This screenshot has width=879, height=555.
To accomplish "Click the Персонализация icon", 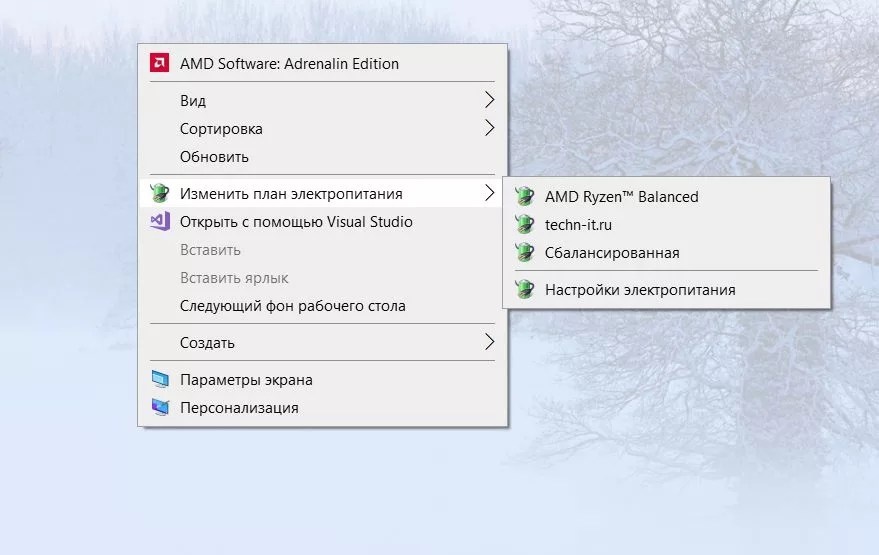I will (160, 407).
